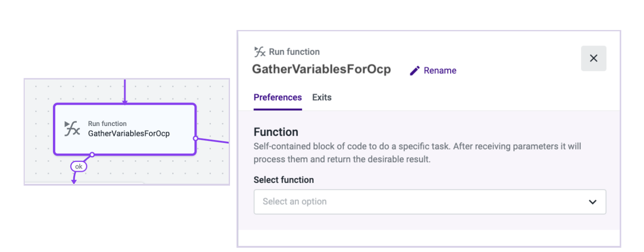Select the 'ok' exit label on canvas

tap(79, 166)
